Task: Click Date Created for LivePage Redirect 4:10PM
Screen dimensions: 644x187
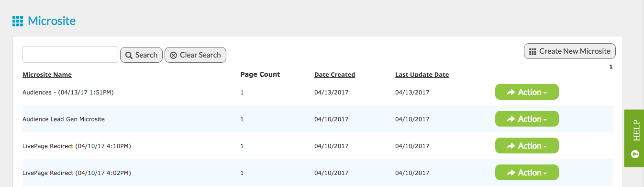Action: coord(332,146)
